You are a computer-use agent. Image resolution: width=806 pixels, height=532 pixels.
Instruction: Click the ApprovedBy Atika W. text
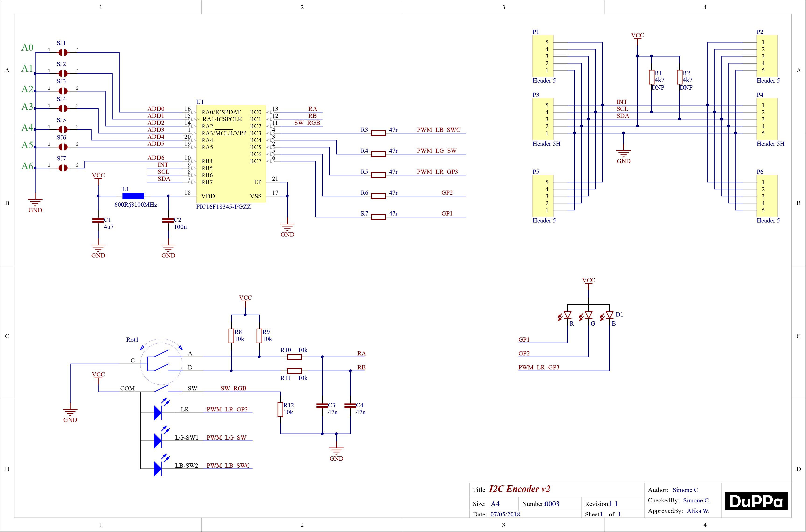679,511
